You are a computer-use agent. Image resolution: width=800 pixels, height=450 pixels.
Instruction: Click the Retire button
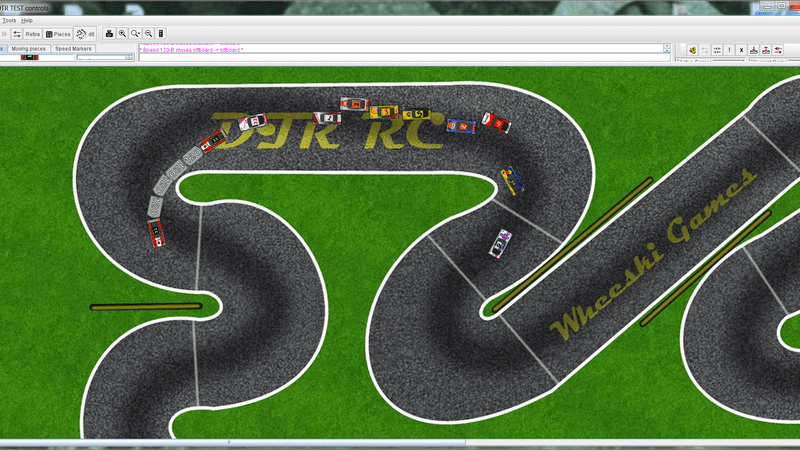click(x=33, y=34)
